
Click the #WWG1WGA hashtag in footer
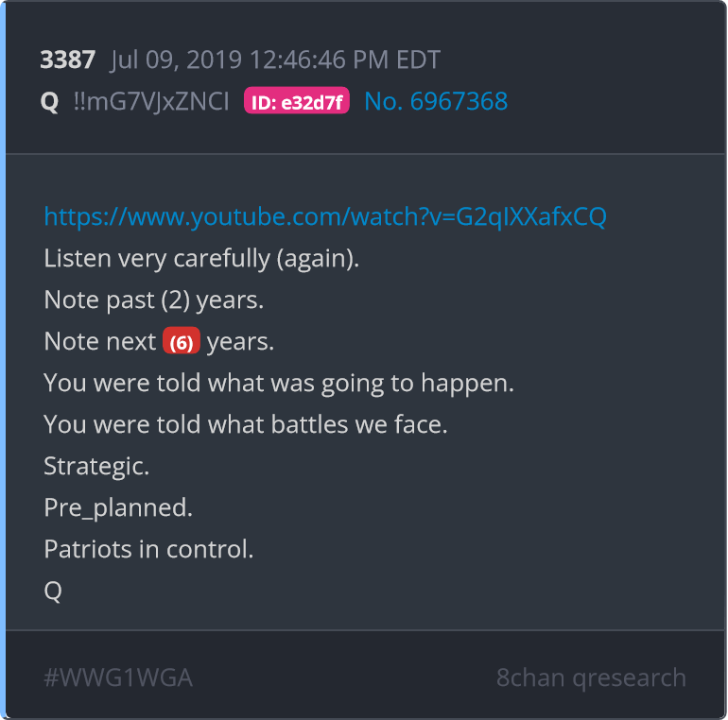point(118,677)
